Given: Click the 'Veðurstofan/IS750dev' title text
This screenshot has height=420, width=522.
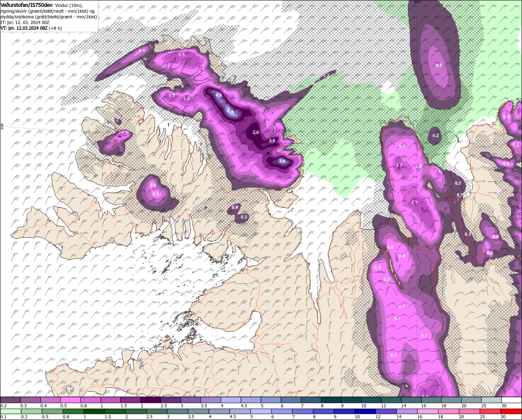Looking at the screenshot, I should pos(27,4).
